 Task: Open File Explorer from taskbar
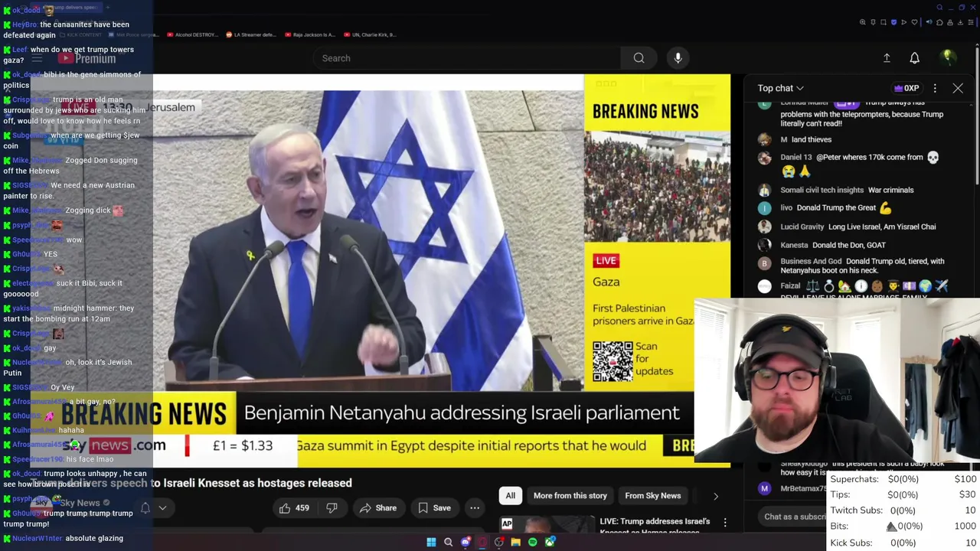(x=516, y=542)
